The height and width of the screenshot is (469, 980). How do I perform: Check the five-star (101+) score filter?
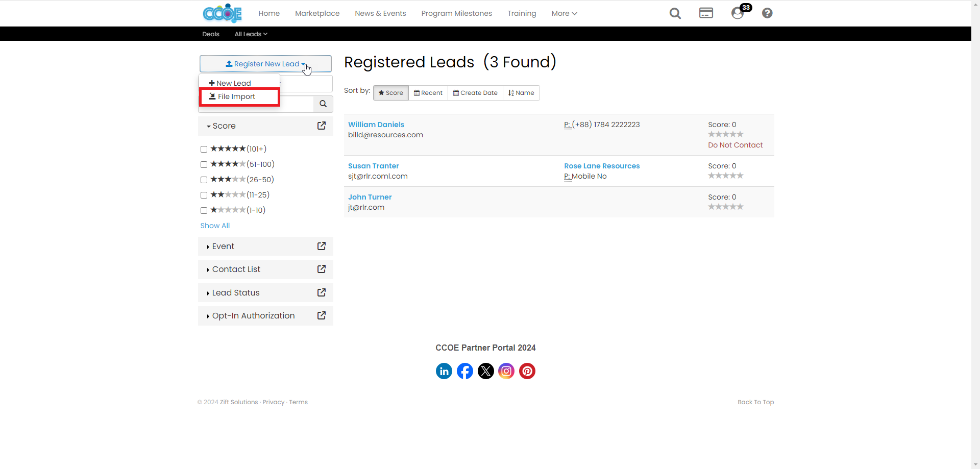[204, 150]
